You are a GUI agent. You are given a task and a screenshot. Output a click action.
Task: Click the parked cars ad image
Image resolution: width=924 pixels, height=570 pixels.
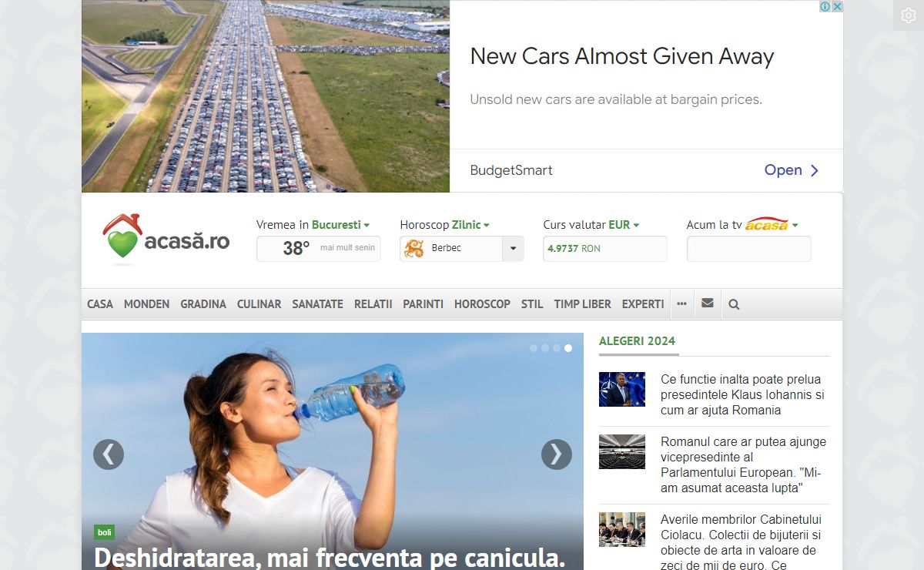pos(266,96)
